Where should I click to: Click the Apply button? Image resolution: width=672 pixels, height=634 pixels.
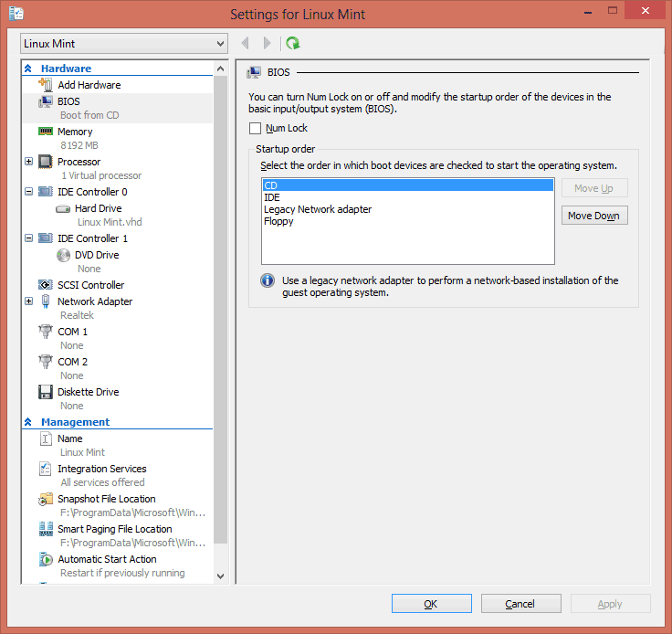610,604
